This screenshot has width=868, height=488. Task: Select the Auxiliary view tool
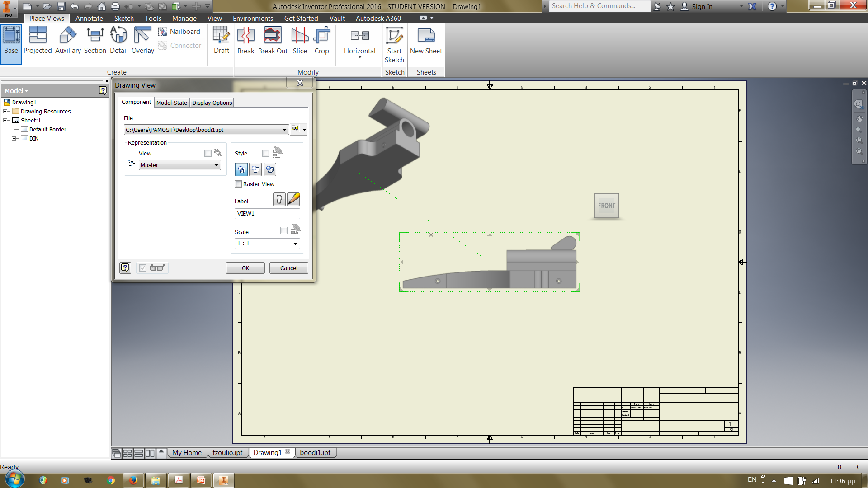(68, 41)
